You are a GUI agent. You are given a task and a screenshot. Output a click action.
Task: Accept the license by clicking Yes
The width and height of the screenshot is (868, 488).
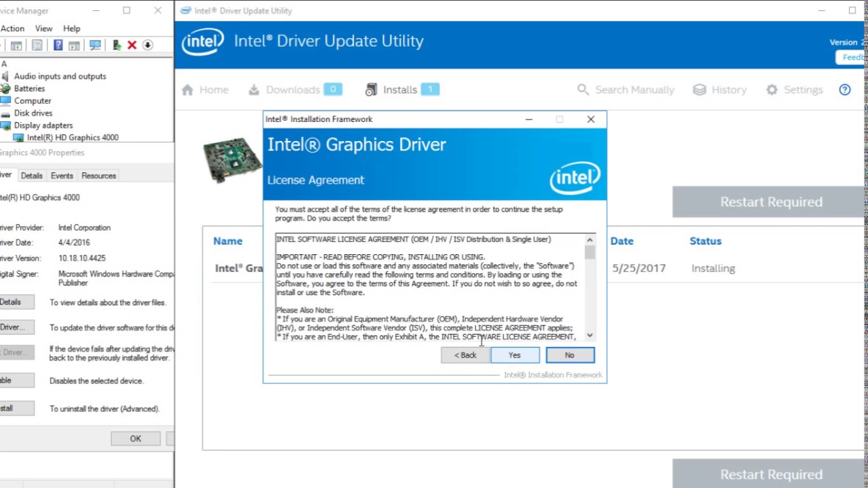pyautogui.click(x=515, y=355)
